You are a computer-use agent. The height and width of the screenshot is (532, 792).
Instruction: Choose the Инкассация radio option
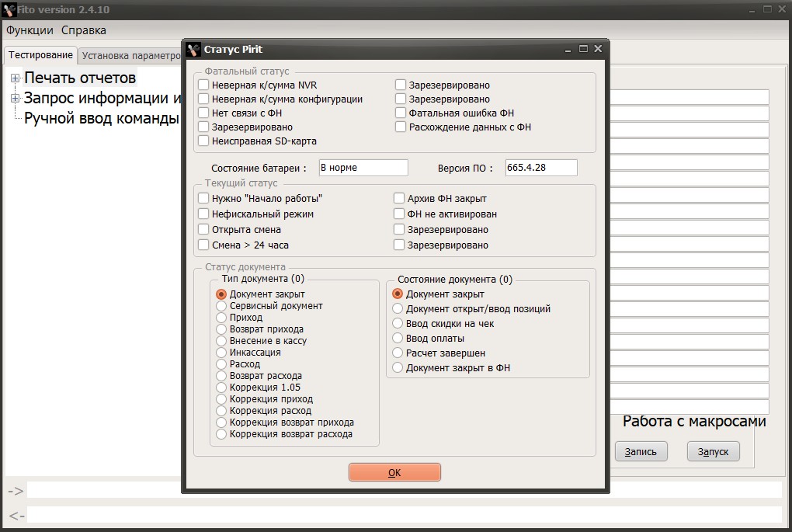click(221, 353)
